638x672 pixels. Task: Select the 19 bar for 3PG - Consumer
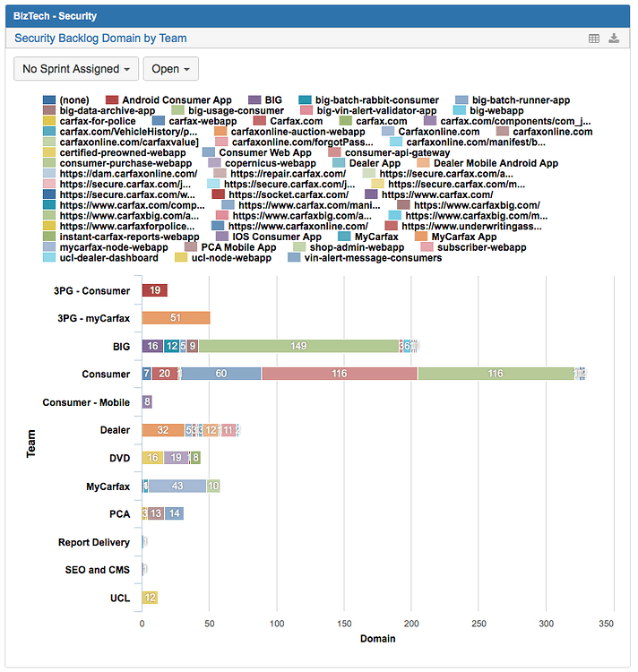pos(155,290)
